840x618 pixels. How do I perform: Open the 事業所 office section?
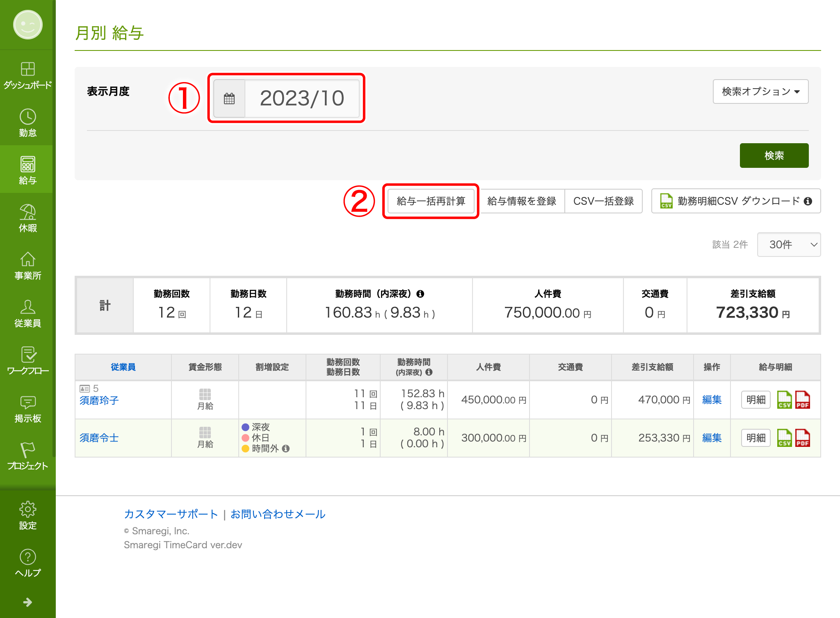pyautogui.click(x=27, y=266)
